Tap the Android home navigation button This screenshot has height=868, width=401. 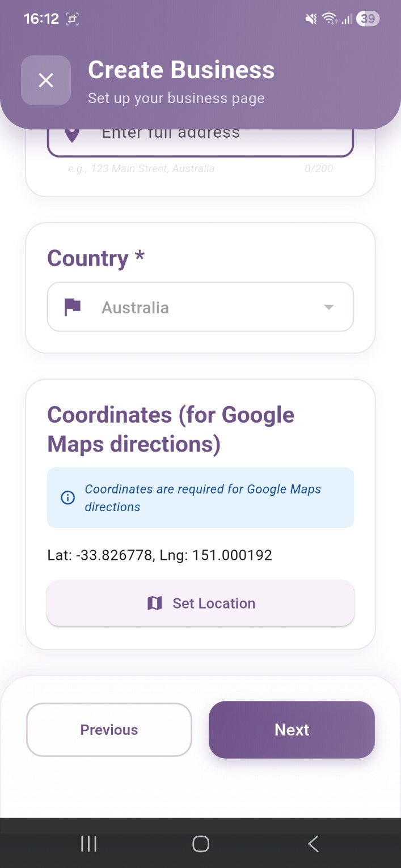(x=201, y=844)
